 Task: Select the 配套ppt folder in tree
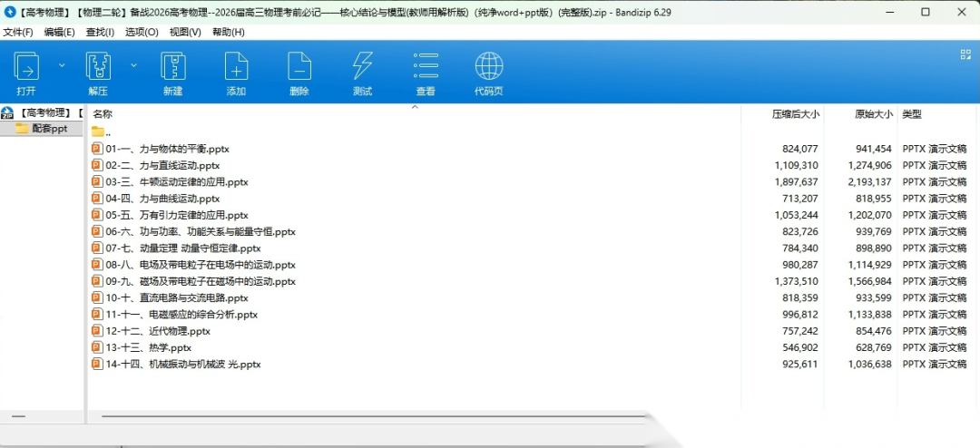point(49,129)
